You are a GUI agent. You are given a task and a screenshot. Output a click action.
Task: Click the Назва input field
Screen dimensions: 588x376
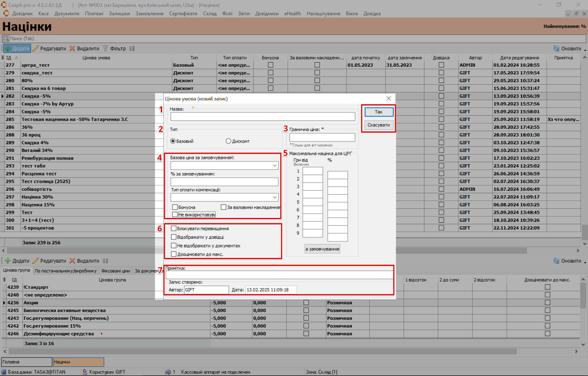[263, 116]
